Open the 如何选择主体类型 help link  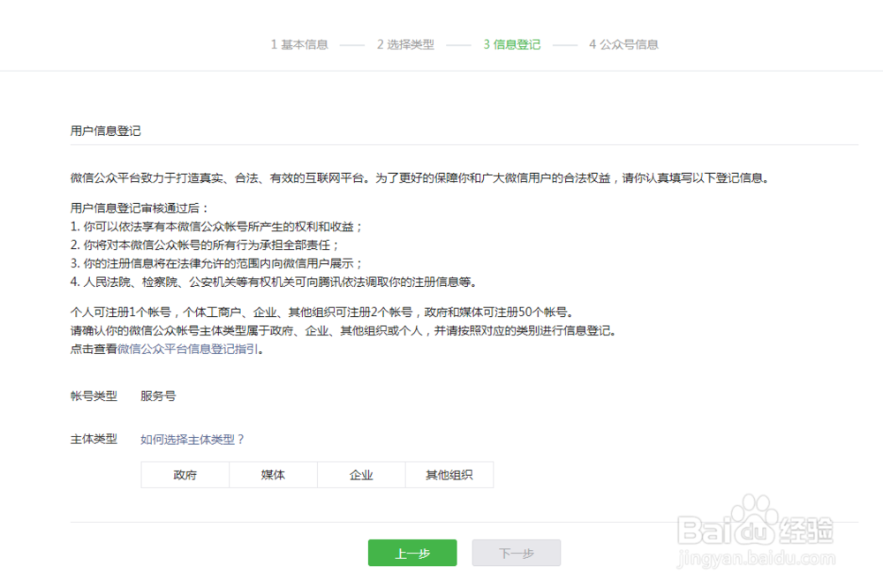[x=190, y=439]
